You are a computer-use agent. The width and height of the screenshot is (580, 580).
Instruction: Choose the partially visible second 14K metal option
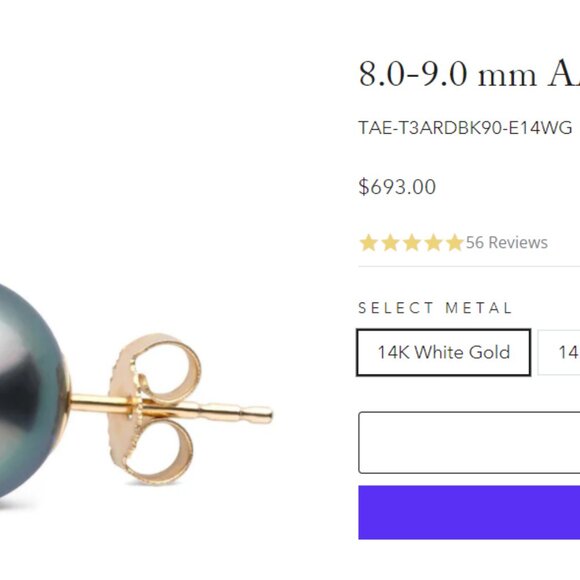click(559, 352)
